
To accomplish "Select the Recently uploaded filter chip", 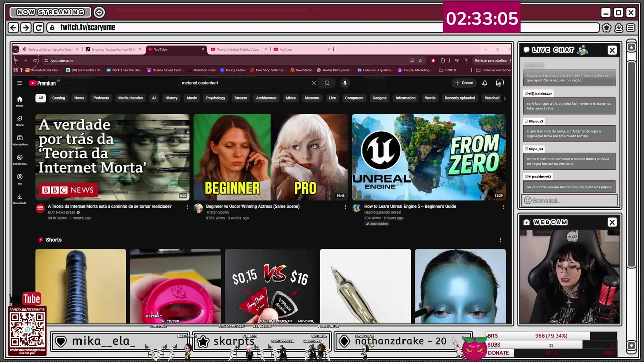I will (460, 98).
